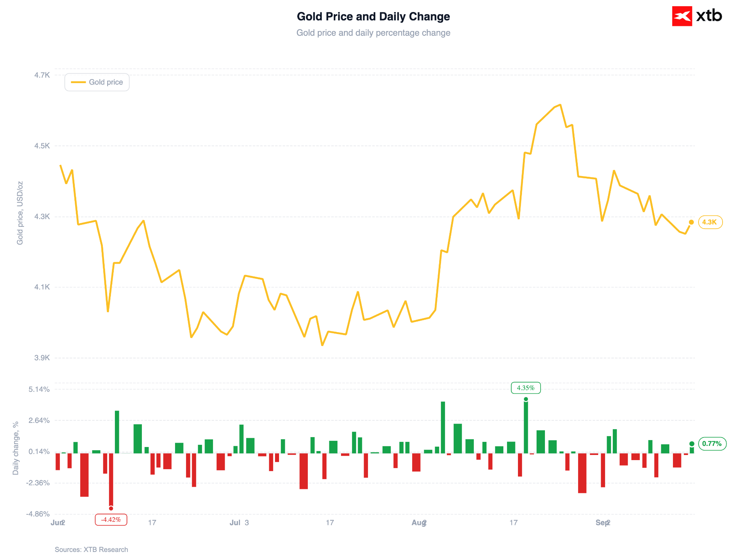
Task: Click the Aug axis month label
Action: point(418,523)
